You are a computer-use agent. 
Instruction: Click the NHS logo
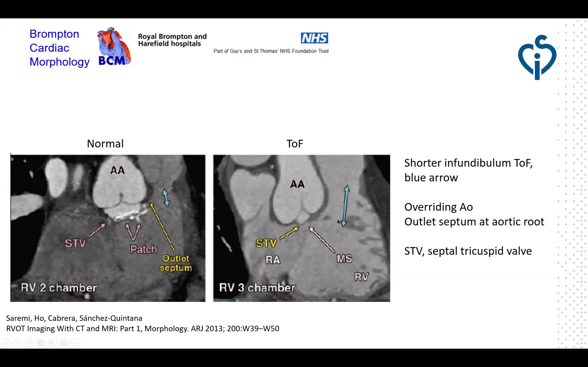314,38
